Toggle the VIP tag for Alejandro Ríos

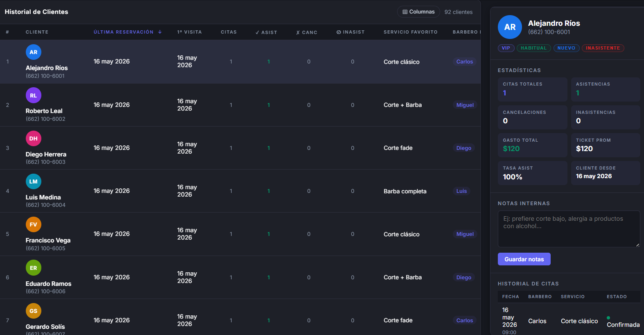[x=506, y=48]
